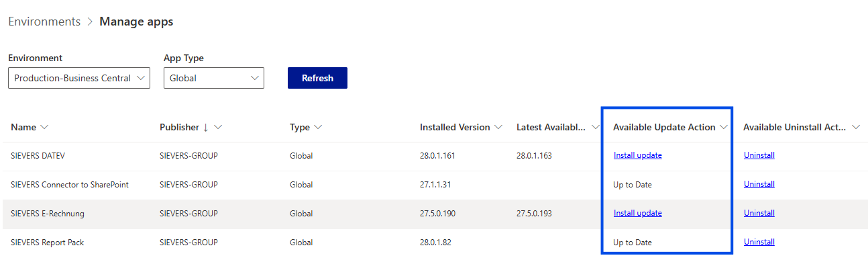
Task: Uninstall SIEVERS Report Pack
Action: 759,242
